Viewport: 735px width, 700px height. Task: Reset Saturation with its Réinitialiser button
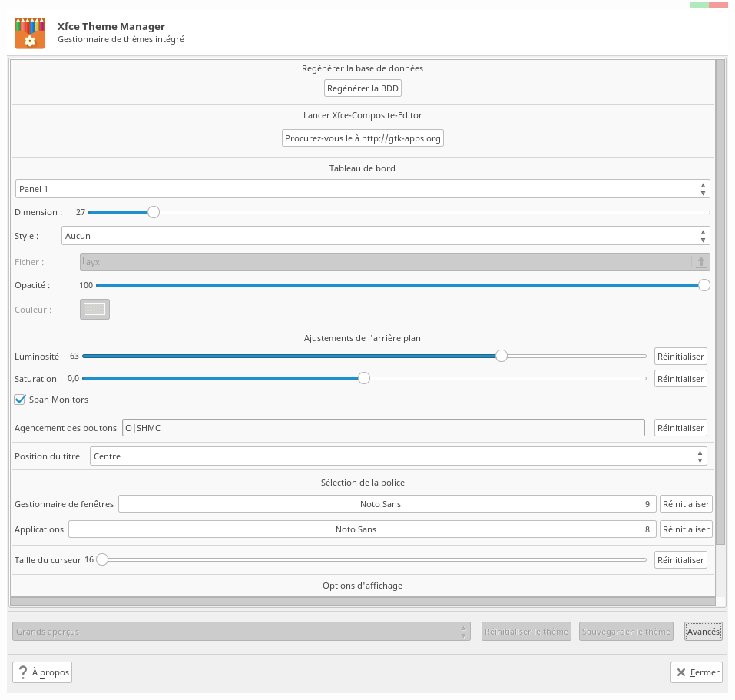point(680,378)
